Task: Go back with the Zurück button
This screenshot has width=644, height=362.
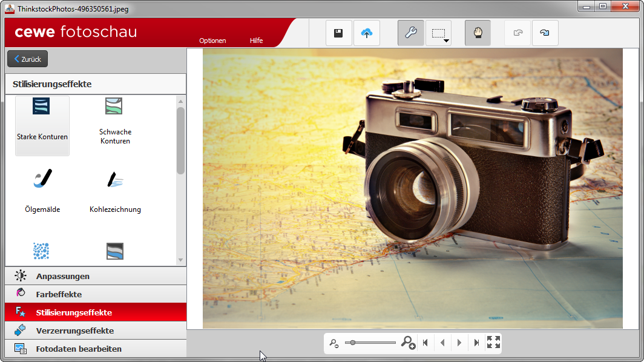Action: [27, 59]
